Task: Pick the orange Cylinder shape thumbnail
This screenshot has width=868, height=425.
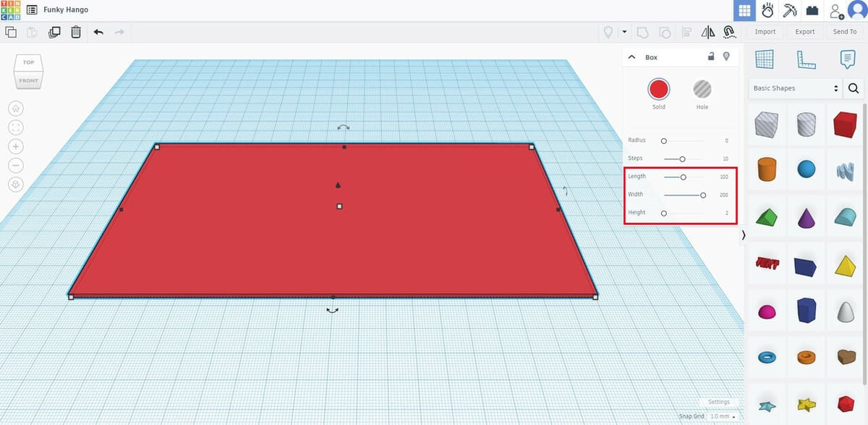Action: coord(766,169)
